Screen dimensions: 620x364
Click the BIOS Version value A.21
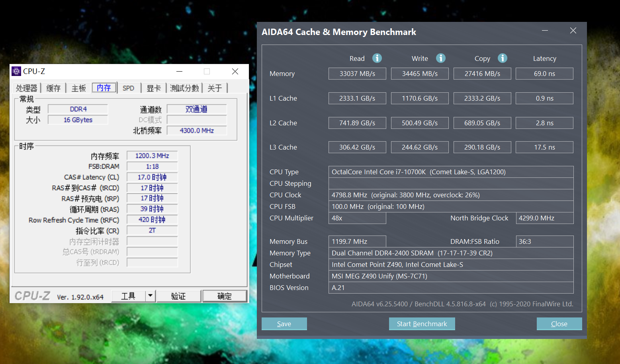coord(451,288)
